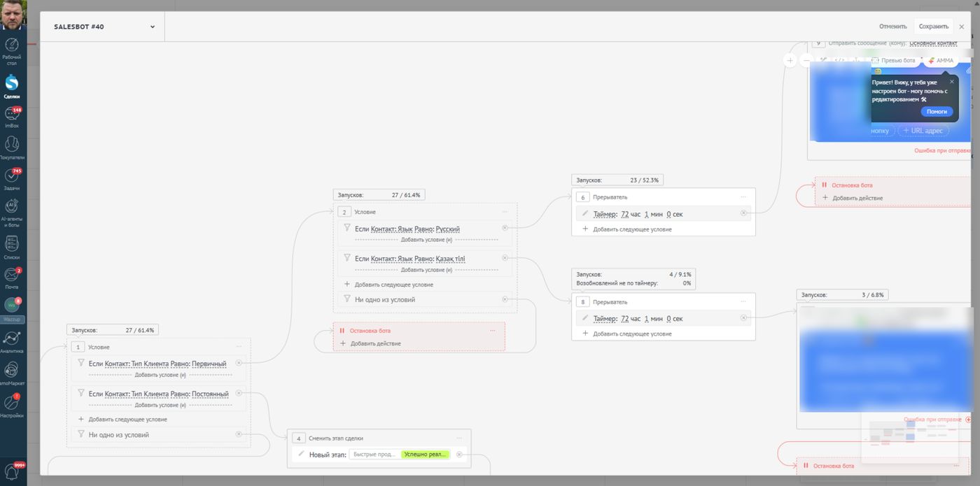
Task: Go to the Сделки section
Action: click(x=12, y=87)
